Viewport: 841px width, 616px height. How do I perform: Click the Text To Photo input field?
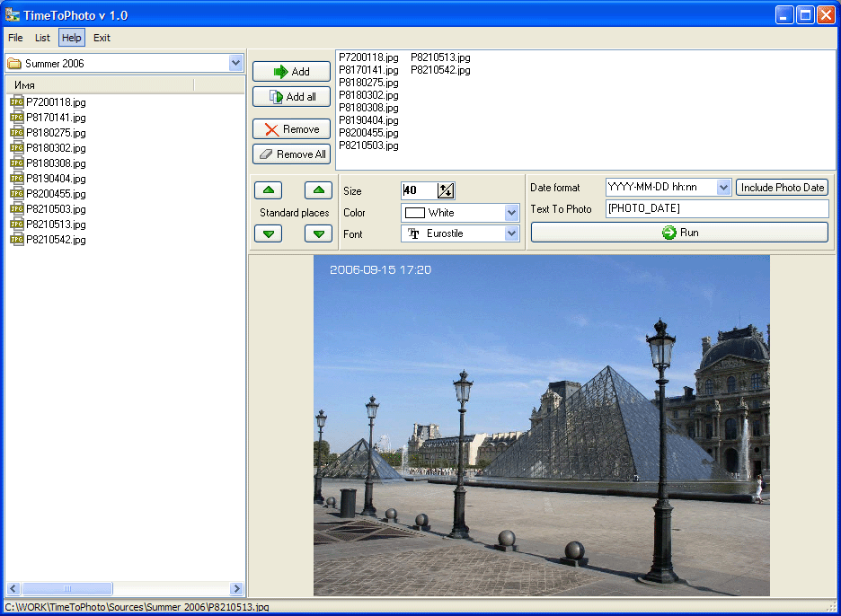click(716, 208)
